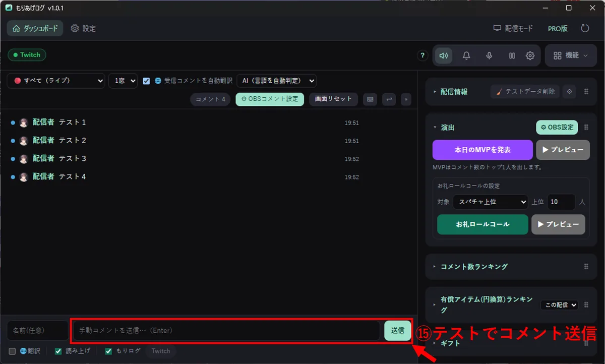Click the reload icon beside PRO版
The height and width of the screenshot is (364, 605).
pyautogui.click(x=585, y=28)
